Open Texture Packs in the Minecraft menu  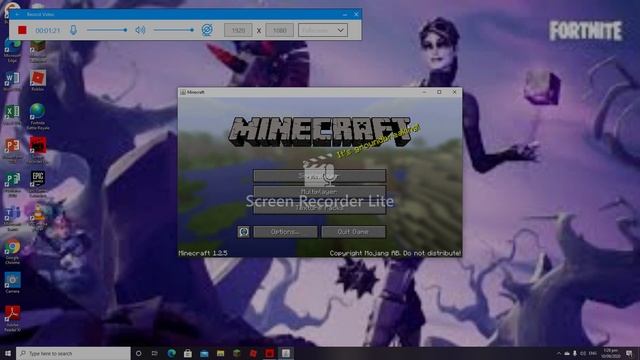point(319,208)
